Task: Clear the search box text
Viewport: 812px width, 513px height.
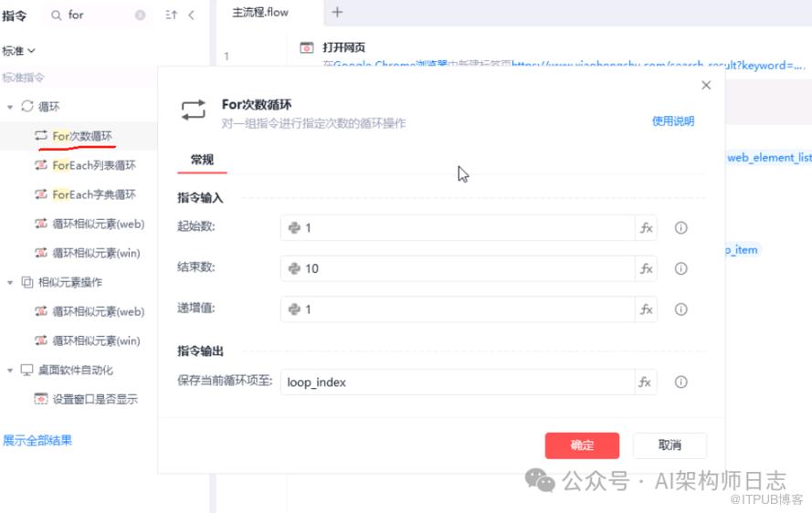Action: [x=141, y=16]
